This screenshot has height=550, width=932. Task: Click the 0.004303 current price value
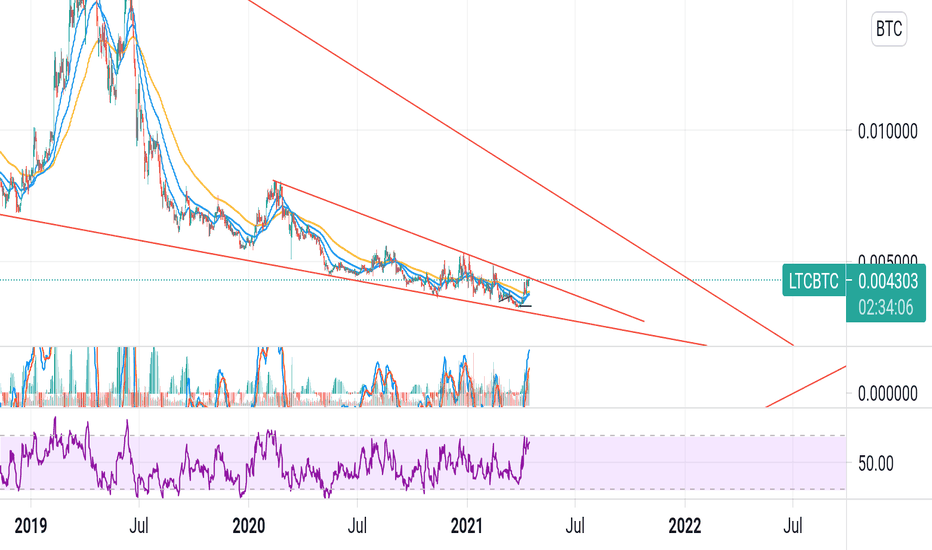(x=887, y=281)
